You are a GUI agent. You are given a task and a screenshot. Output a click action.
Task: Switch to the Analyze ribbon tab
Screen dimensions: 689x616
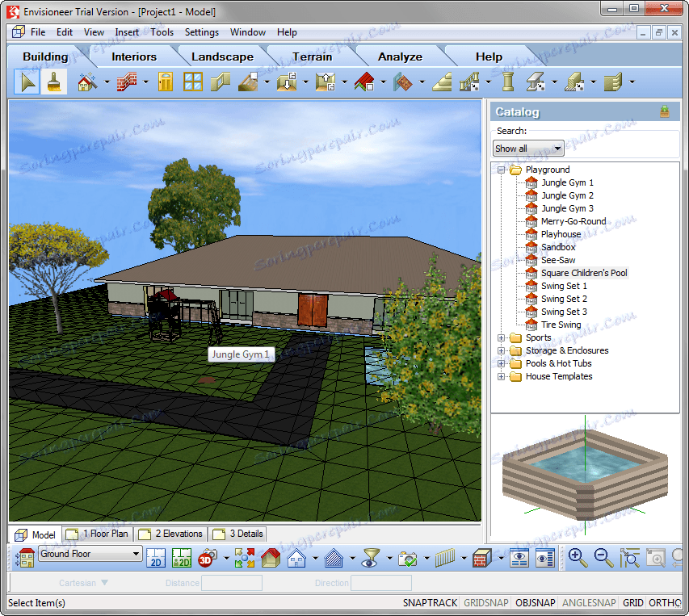[x=400, y=57]
